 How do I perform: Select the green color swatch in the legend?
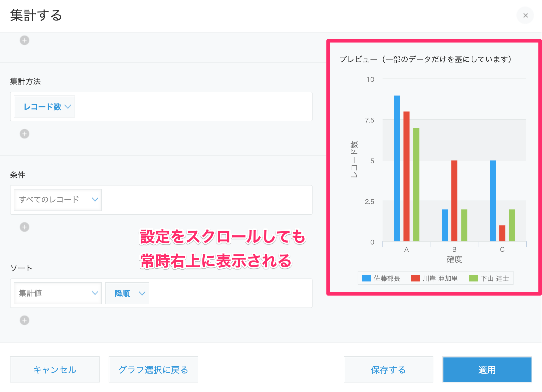point(473,278)
